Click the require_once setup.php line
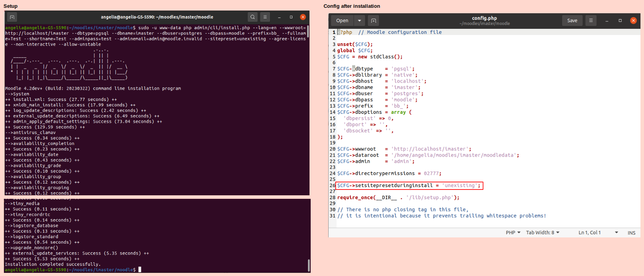 tap(398, 198)
